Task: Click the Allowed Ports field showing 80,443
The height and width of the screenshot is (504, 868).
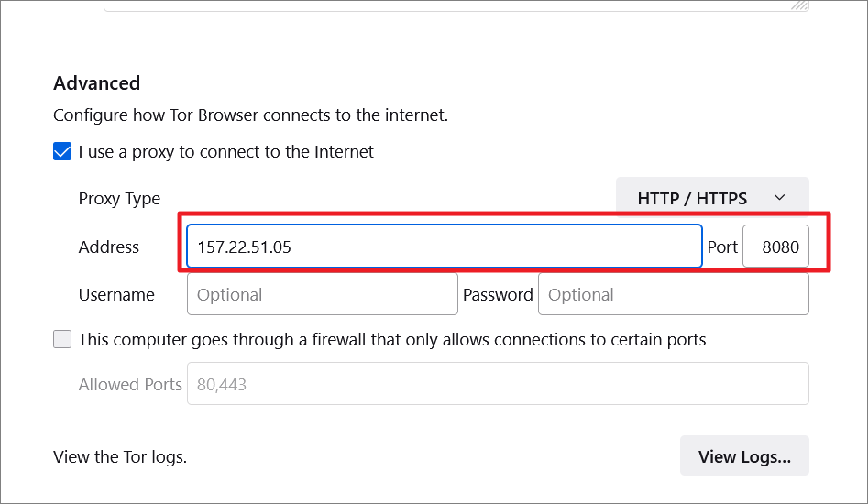Action: click(x=498, y=384)
